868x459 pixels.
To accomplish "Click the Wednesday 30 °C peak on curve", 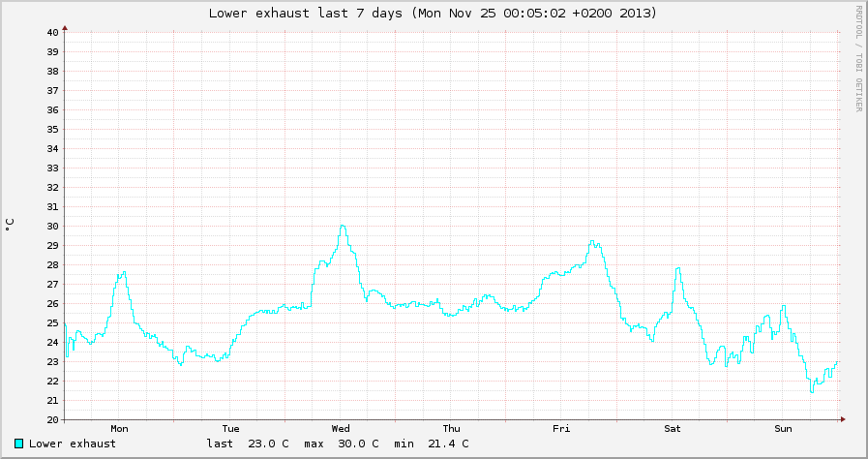I will point(343,226).
